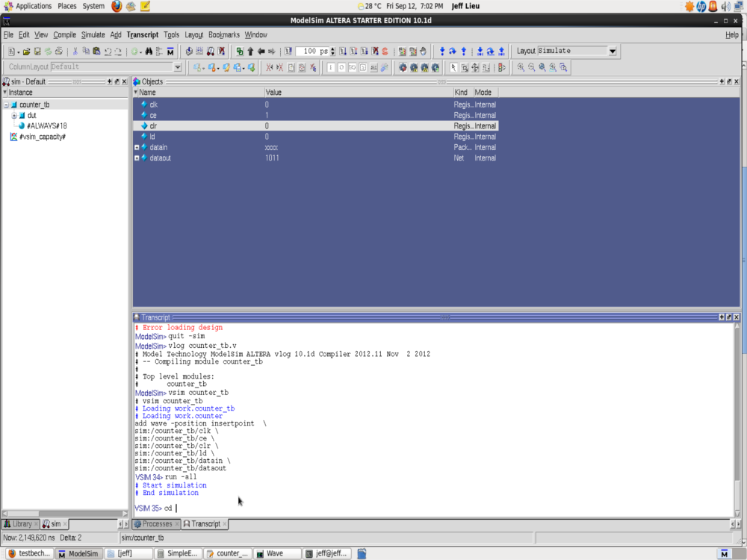
Task: Click the first blue gear breakpoint icon
Action: 403,68
